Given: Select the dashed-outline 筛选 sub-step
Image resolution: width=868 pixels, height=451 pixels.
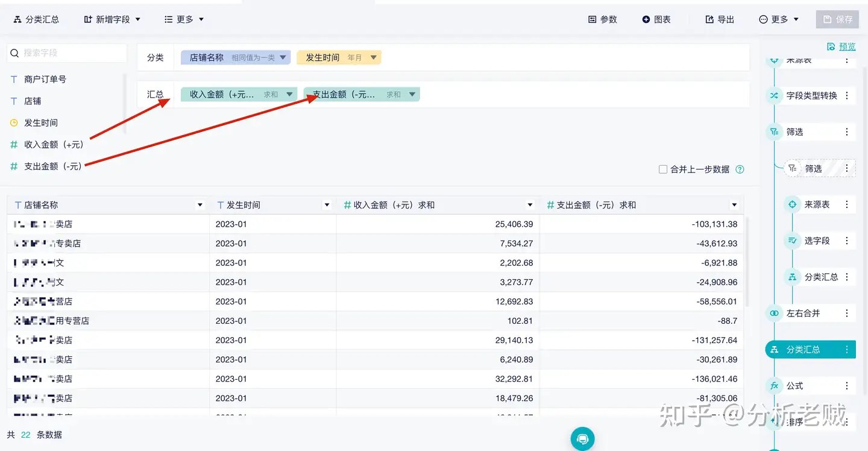Looking at the screenshot, I should tap(819, 169).
